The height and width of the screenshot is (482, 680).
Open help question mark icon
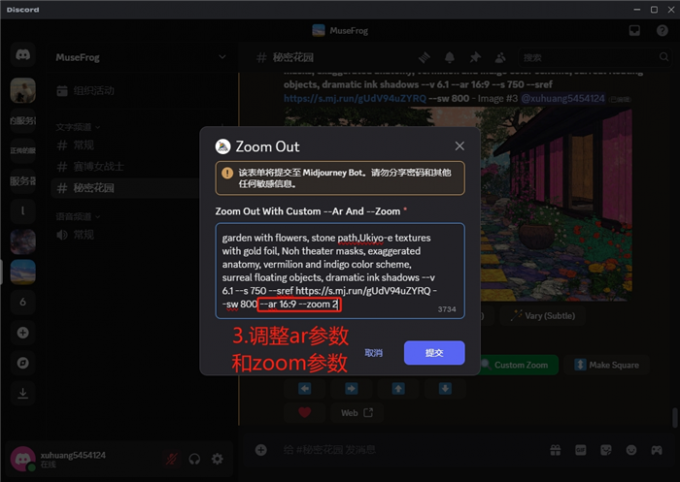point(662,30)
